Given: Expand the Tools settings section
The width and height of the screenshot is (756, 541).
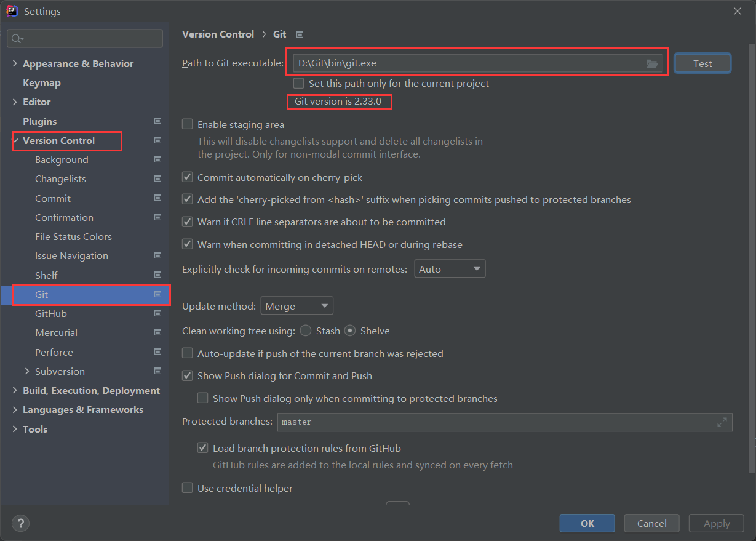Looking at the screenshot, I should pos(15,429).
